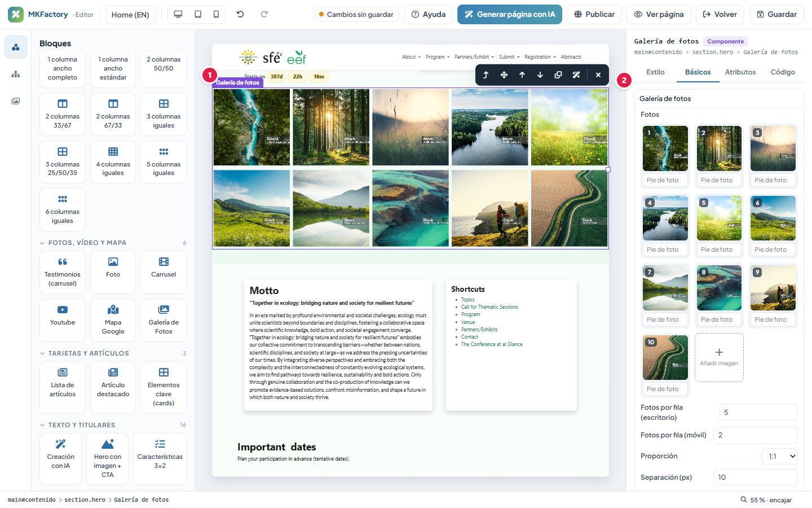812x508 pixels.
Task: Move gallery block up
Action: (x=522, y=75)
